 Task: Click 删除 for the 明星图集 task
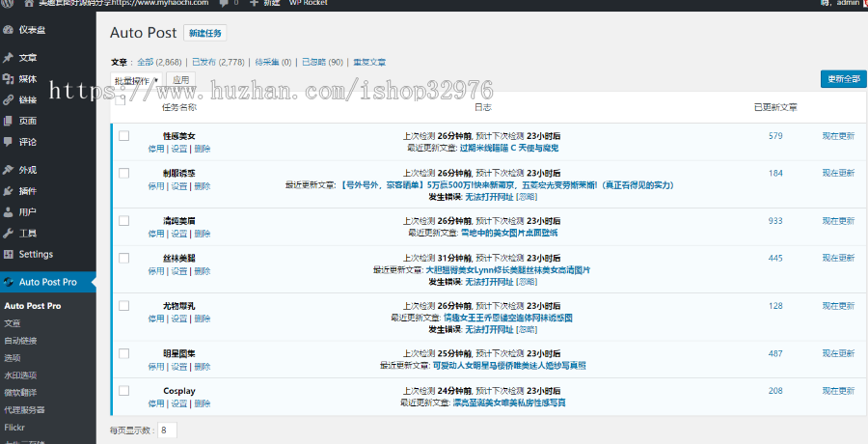[203, 367]
